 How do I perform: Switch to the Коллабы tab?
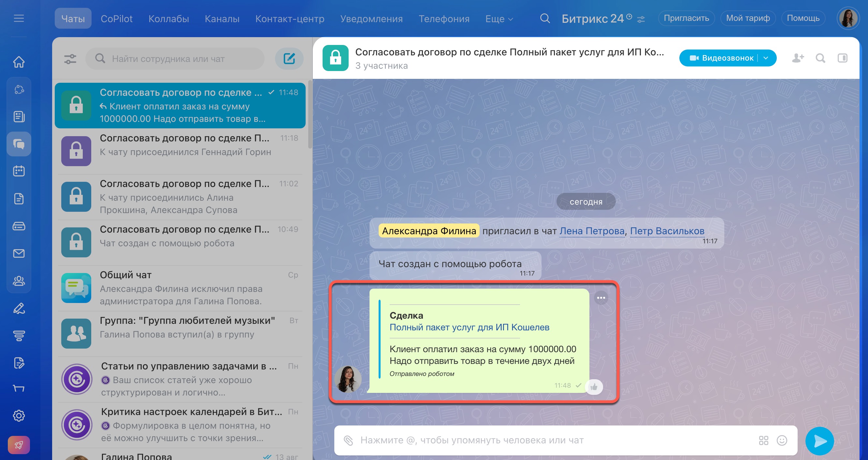click(x=168, y=19)
